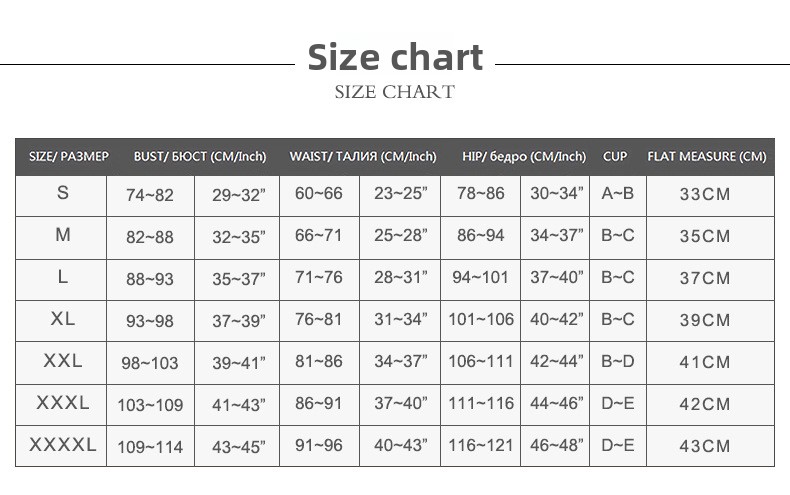Viewport: 790px width, 495px height.
Task: Select the HIP/бедро (CM/Inch) header
Action: pyautogui.click(x=524, y=157)
